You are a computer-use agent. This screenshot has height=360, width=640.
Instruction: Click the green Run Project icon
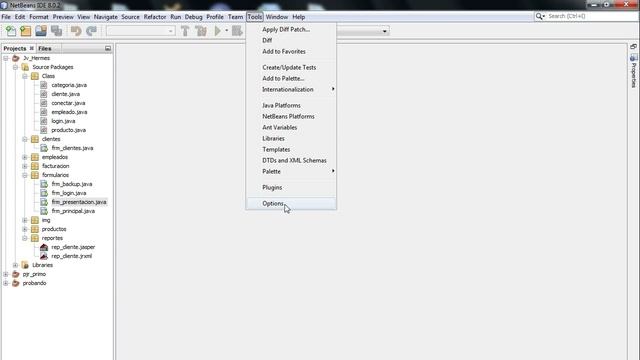pos(218,31)
